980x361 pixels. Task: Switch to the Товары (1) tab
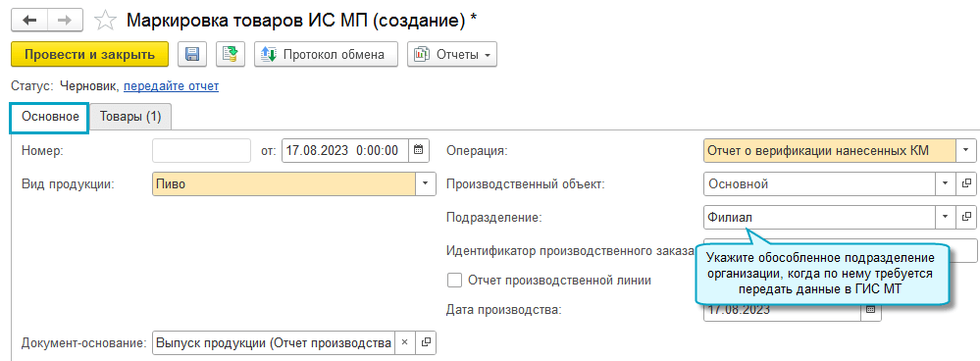[x=131, y=117]
